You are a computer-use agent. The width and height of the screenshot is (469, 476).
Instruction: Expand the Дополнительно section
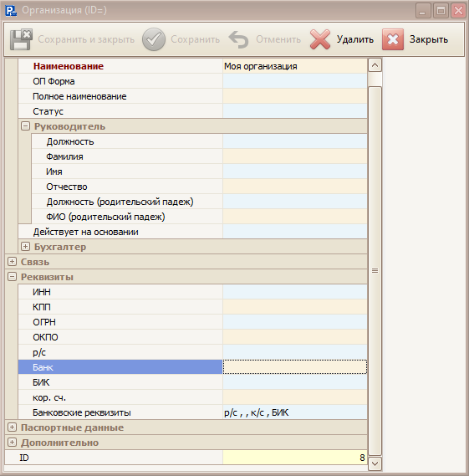click(12, 443)
